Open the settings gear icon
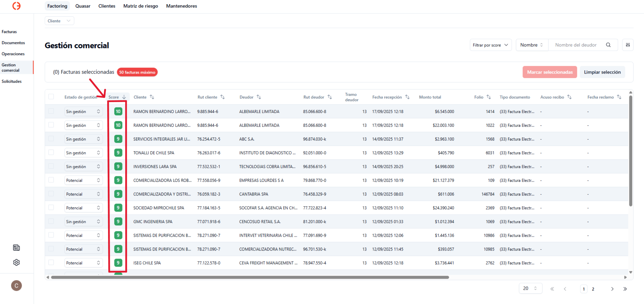Viewport: 644px width, 304px height. coord(16,262)
